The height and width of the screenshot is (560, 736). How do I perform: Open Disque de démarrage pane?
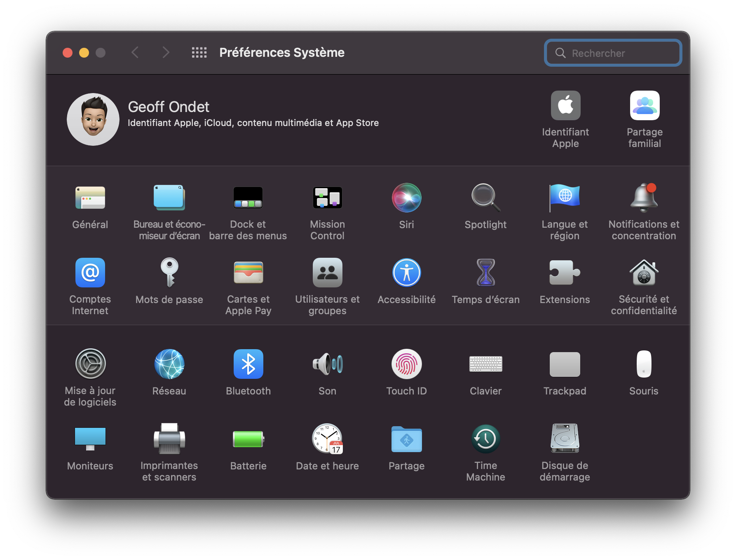565,439
